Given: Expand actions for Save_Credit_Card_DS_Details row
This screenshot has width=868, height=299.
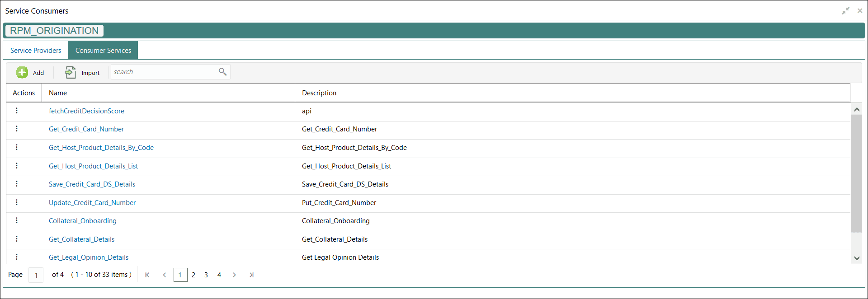Looking at the screenshot, I should 17,184.
